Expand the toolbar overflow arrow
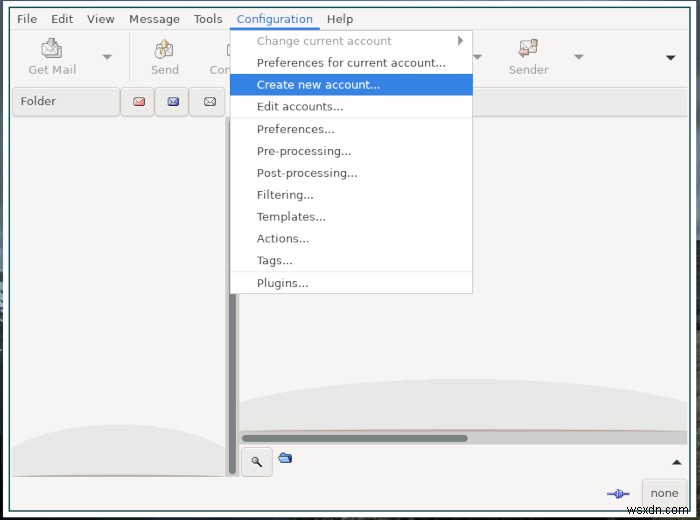700x520 pixels. pyautogui.click(x=671, y=58)
